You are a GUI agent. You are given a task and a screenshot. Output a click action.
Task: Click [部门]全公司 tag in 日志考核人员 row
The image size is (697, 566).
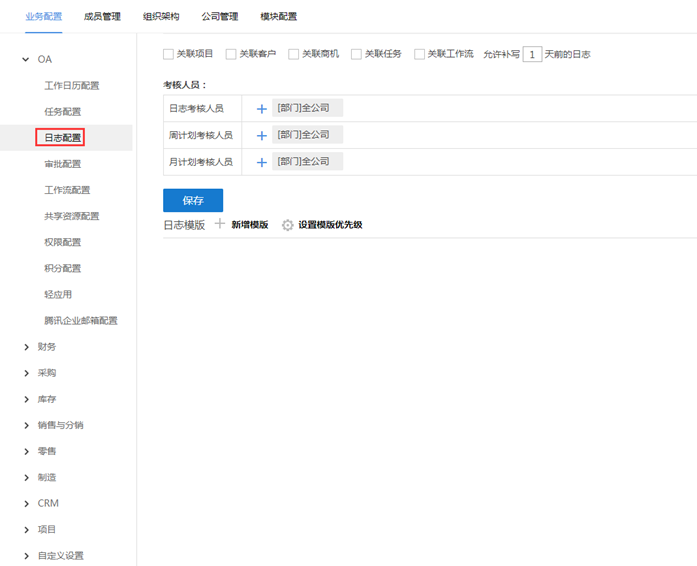tap(307, 108)
